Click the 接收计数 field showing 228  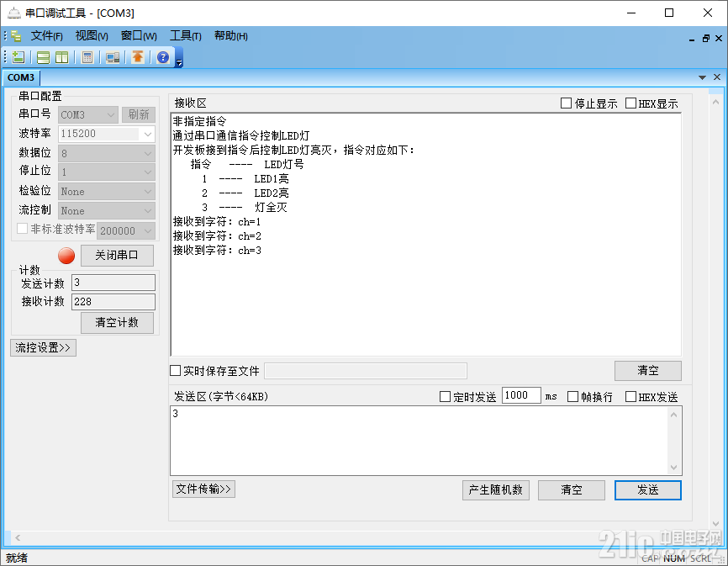click(113, 302)
